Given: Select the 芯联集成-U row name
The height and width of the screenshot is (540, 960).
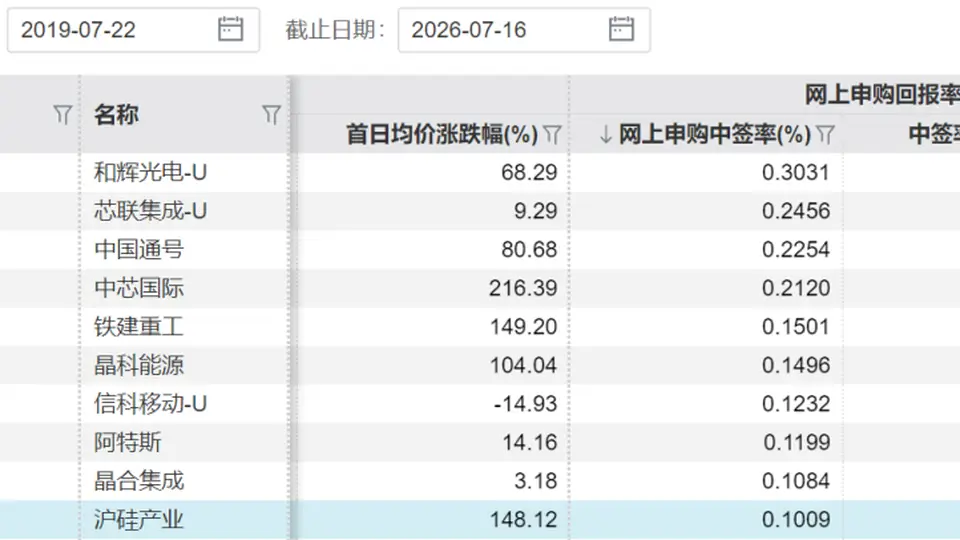Looking at the screenshot, I should point(150,211).
